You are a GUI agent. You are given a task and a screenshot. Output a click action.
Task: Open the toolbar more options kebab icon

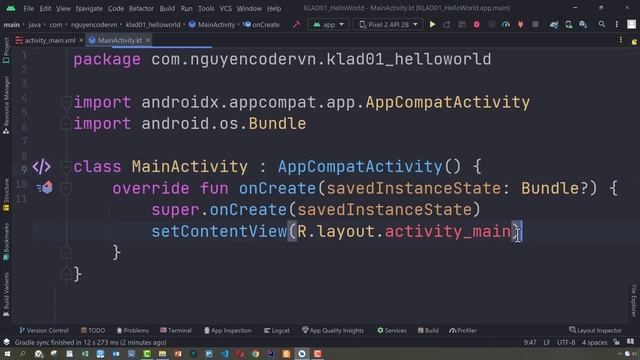click(x=617, y=24)
